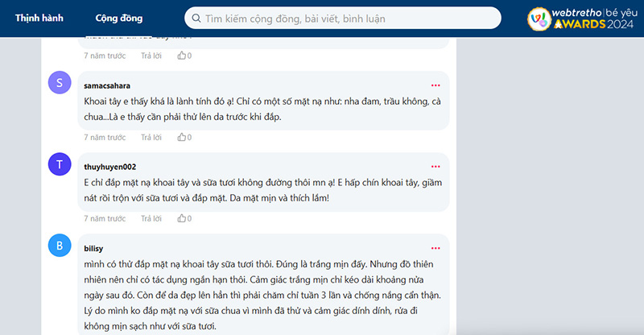This screenshot has height=335, width=644.
Task: Click Trả lời above samacsahara's comment
Action: pyautogui.click(x=151, y=56)
